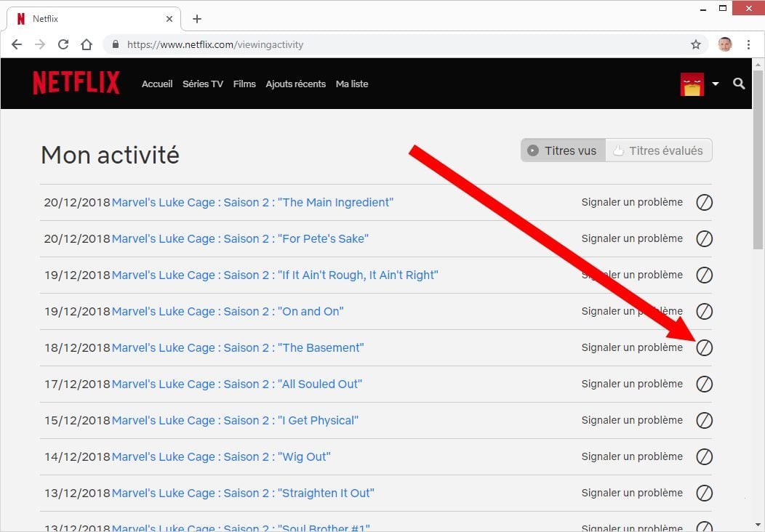Open "Wig Out" episode link

221,456
